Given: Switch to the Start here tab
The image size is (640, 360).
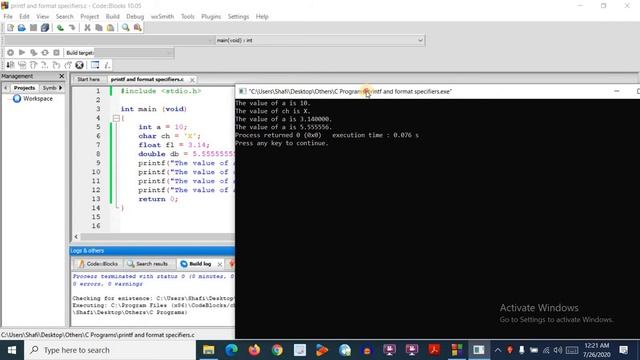Looking at the screenshot, I should pyautogui.click(x=89, y=79).
